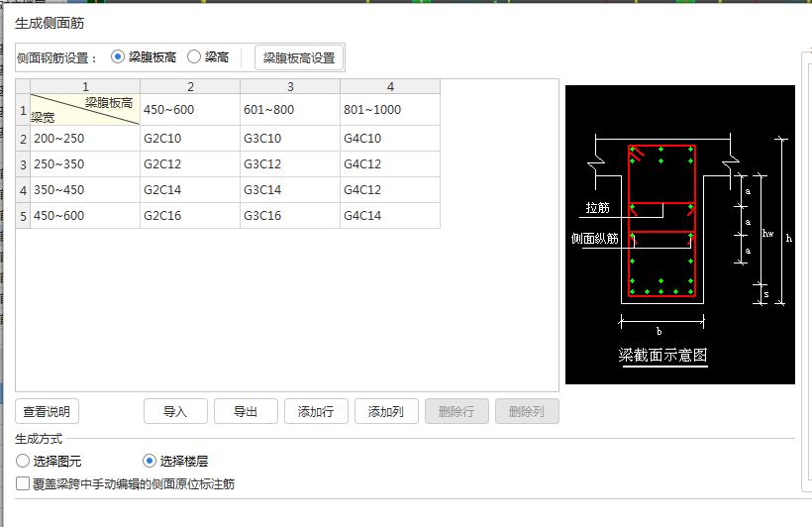Select the G3C12 table cell
Image resolution: width=812 pixels, height=527 pixels.
pyautogui.click(x=290, y=164)
